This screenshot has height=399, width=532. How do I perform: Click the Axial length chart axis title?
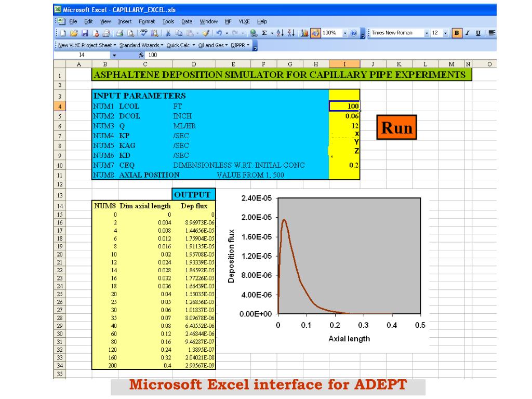click(349, 339)
